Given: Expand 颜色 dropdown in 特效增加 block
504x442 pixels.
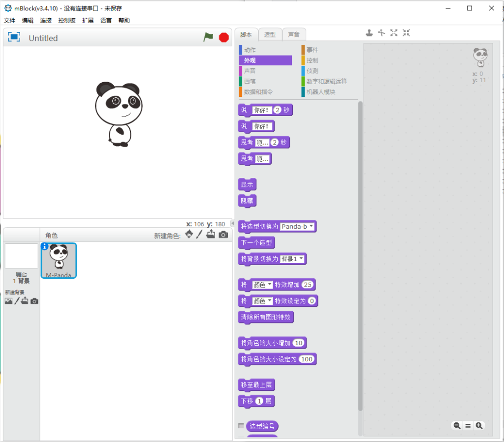Looking at the screenshot, I should pyautogui.click(x=262, y=285).
